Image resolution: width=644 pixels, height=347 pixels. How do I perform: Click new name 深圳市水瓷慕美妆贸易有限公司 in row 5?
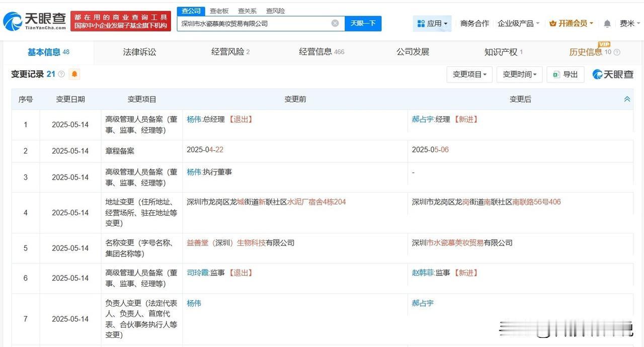tap(462, 243)
